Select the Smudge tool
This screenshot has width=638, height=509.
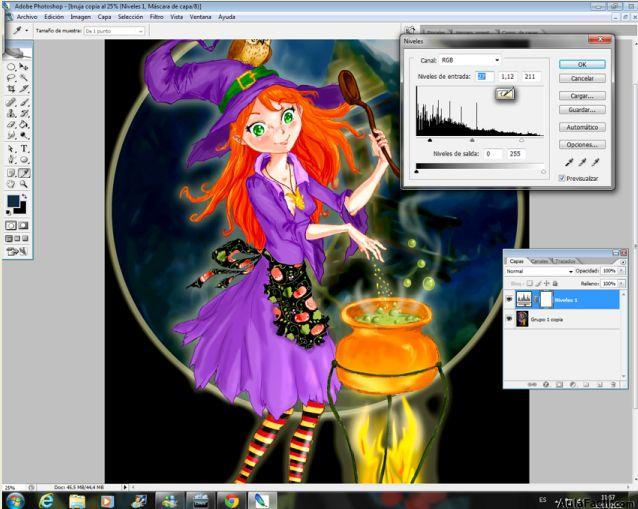11,135
